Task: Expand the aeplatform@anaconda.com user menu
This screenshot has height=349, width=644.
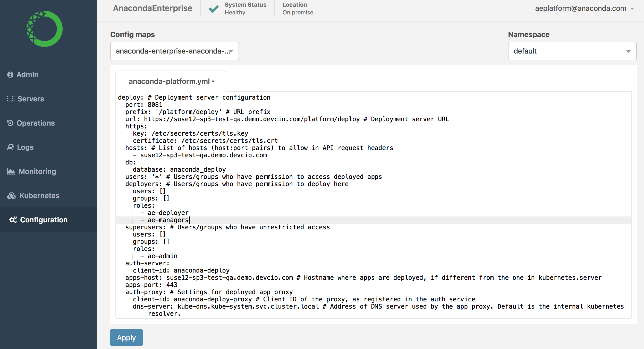Action: tap(584, 8)
